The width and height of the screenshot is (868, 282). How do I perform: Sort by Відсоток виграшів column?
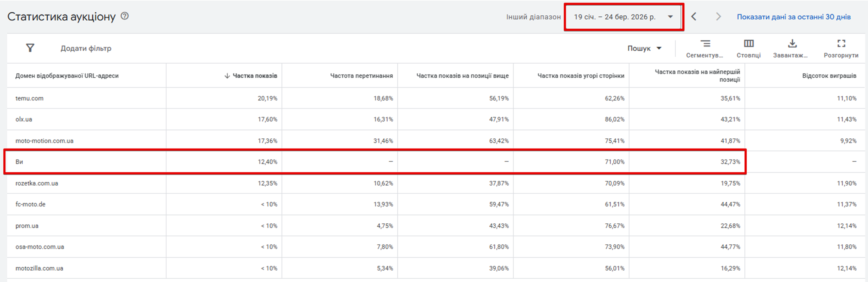tap(829, 76)
